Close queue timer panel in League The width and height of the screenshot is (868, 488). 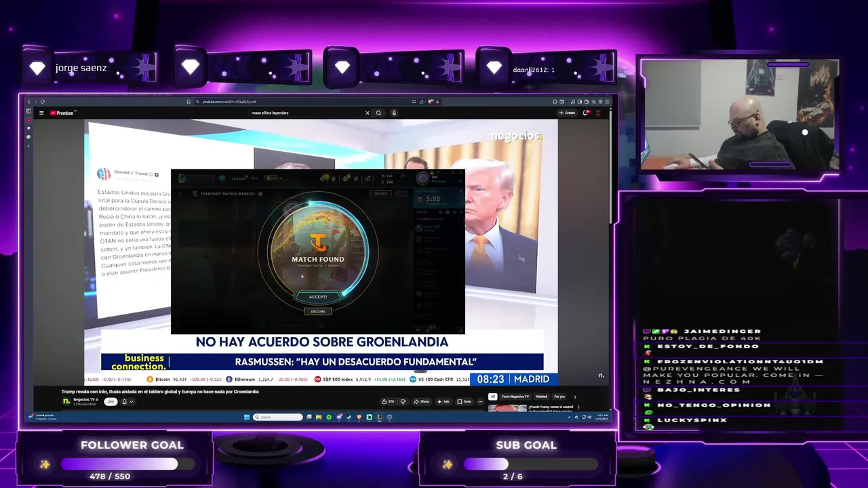click(460, 191)
